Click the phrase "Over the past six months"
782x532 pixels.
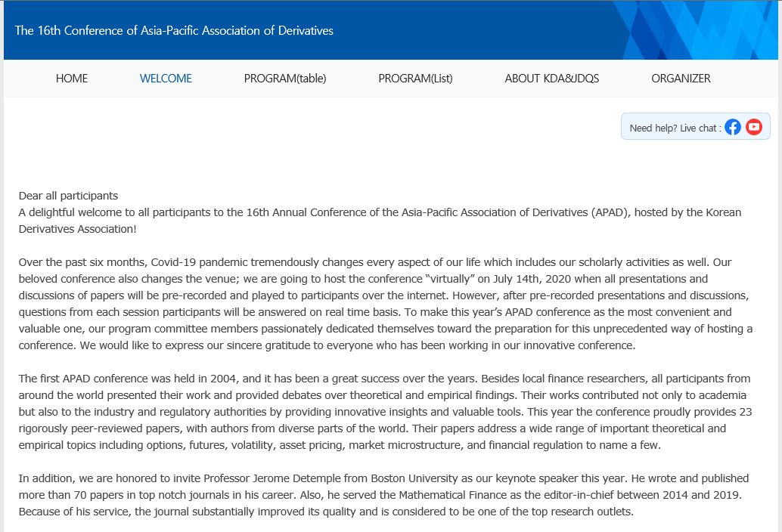(82, 262)
